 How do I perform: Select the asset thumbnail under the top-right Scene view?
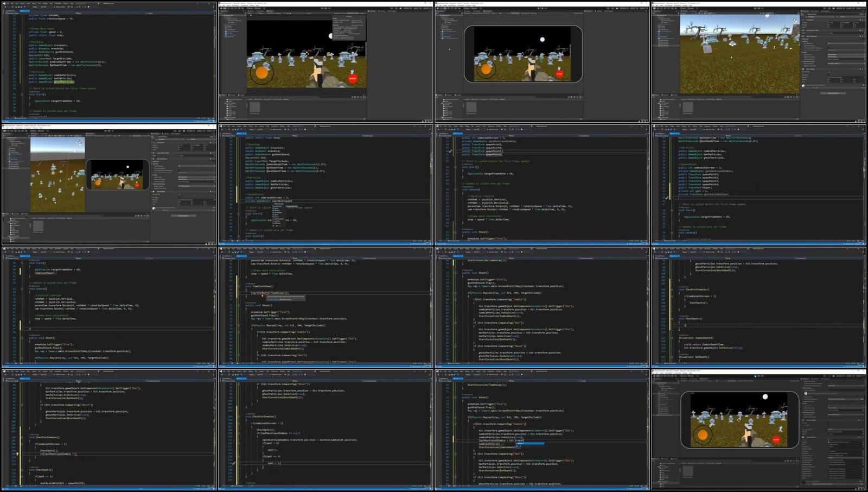(x=688, y=107)
